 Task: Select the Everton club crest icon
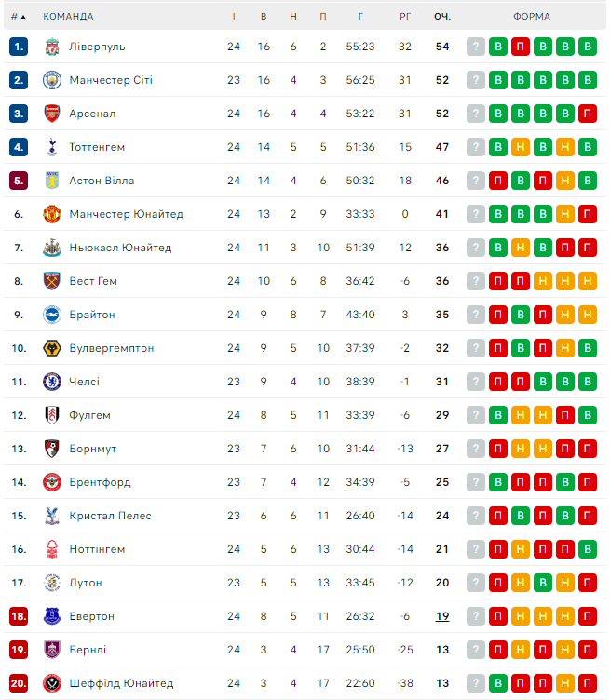(x=51, y=616)
